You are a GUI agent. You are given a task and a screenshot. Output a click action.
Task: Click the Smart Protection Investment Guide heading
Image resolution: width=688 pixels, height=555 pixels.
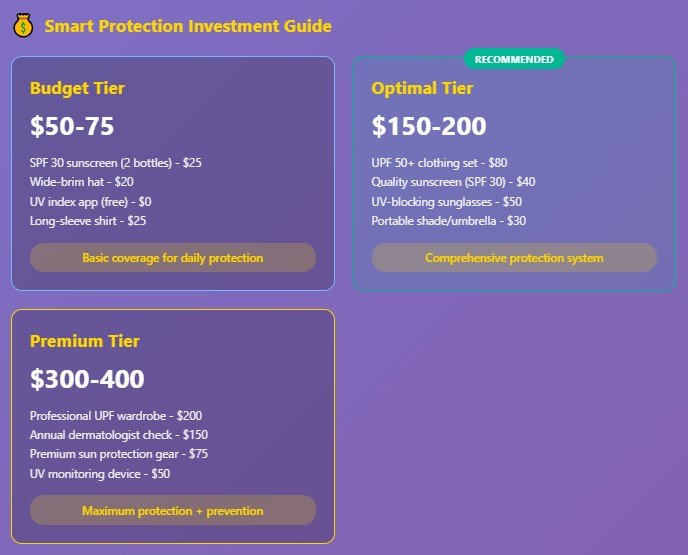188,26
